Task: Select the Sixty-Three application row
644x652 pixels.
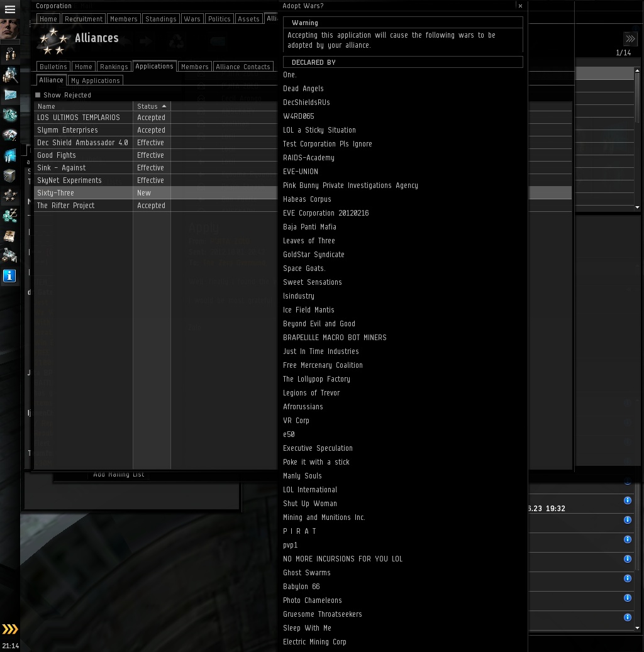Action: tap(155, 193)
